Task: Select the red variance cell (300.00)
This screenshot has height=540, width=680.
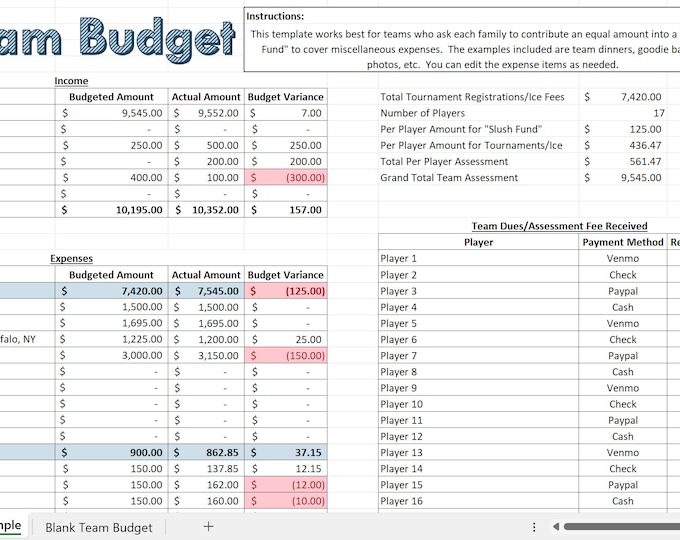Action: pyautogui.click(x=286, y=177)
